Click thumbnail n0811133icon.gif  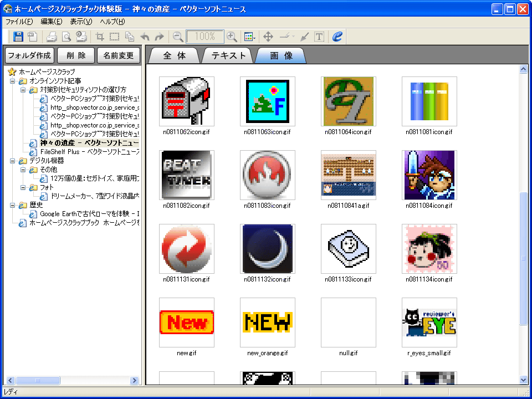(x=349, y=249)
